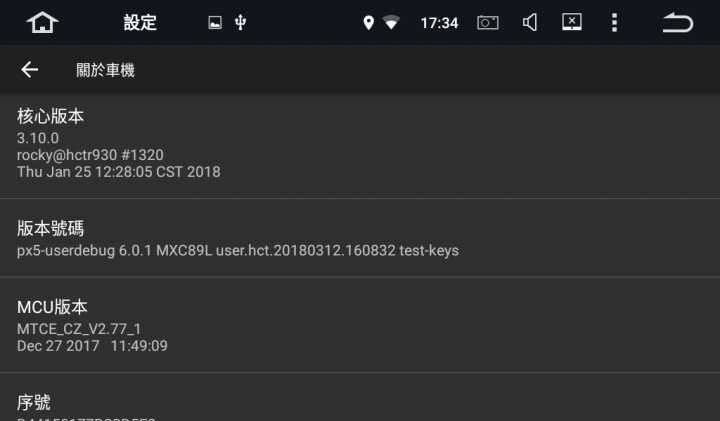Tap the GPS location pin icon
Viewport: 720px width, 421px height.
[368, 22]
